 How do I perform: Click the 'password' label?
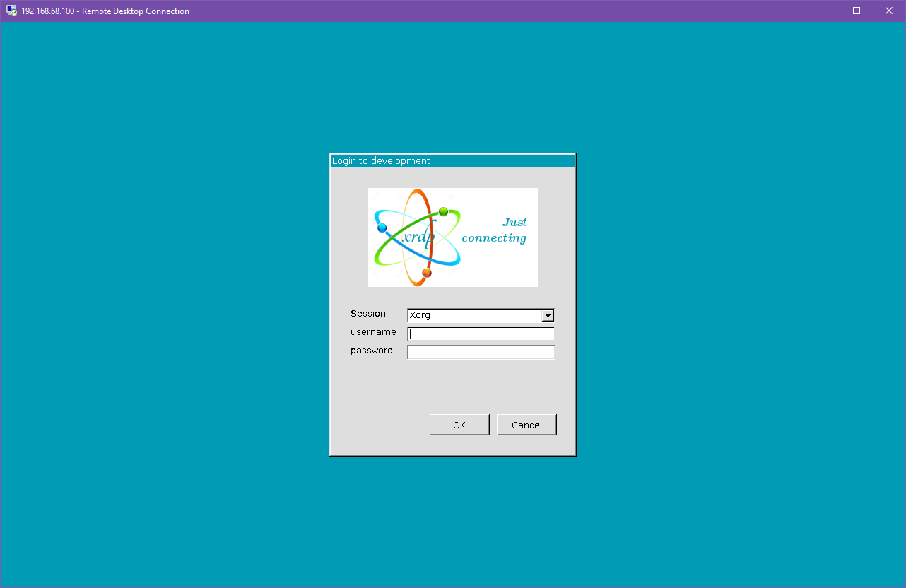tap(372, 351)
